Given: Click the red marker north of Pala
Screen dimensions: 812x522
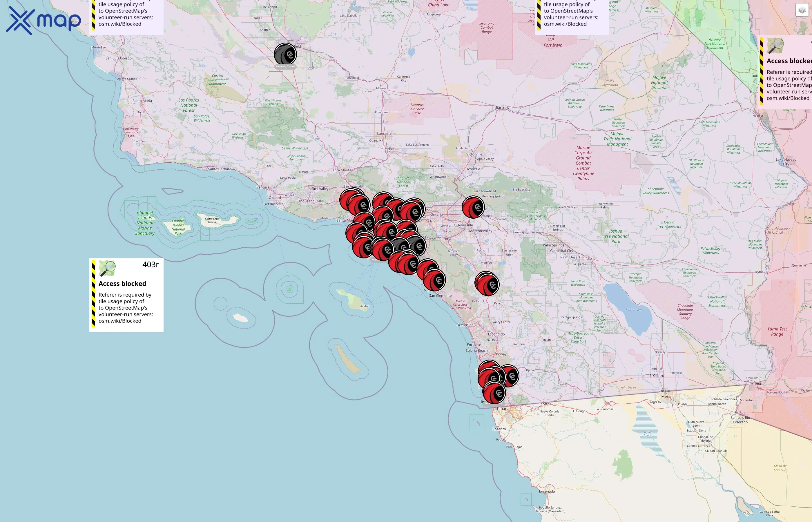Looking at the screenshot, I should 487,284.
